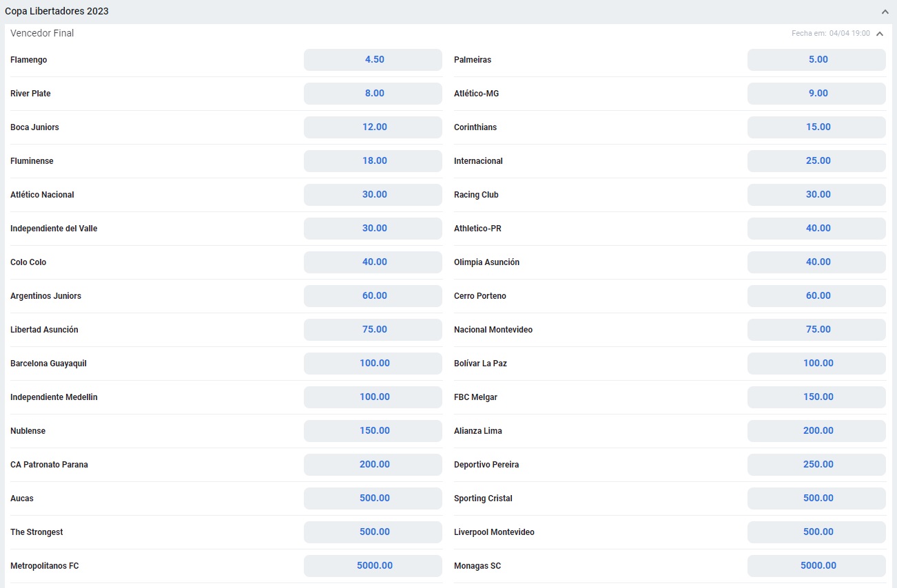Add Atlético Nacional 30.00 to slip

[373, 195]
